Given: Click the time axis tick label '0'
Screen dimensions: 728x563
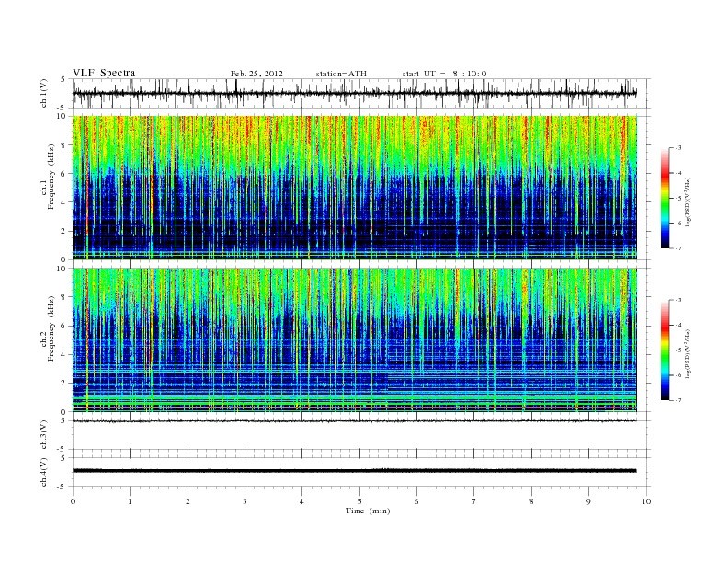Looking at the screenshot, I should (73, 501).
